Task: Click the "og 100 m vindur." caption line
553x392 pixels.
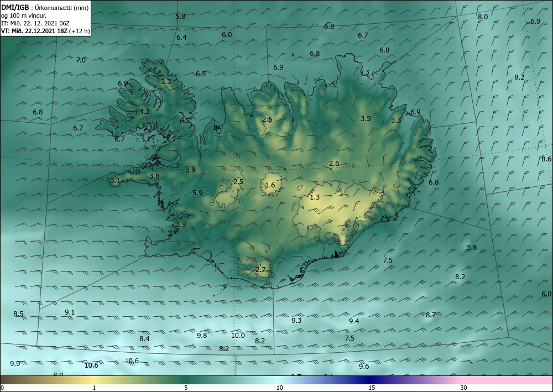Action: [x=24, y=15]
